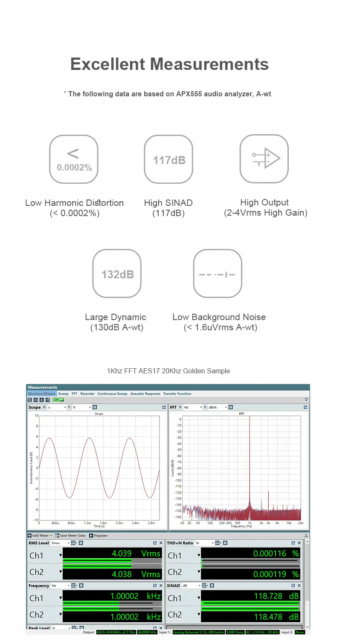Toggle the green ON generator switch

point(58,400)
